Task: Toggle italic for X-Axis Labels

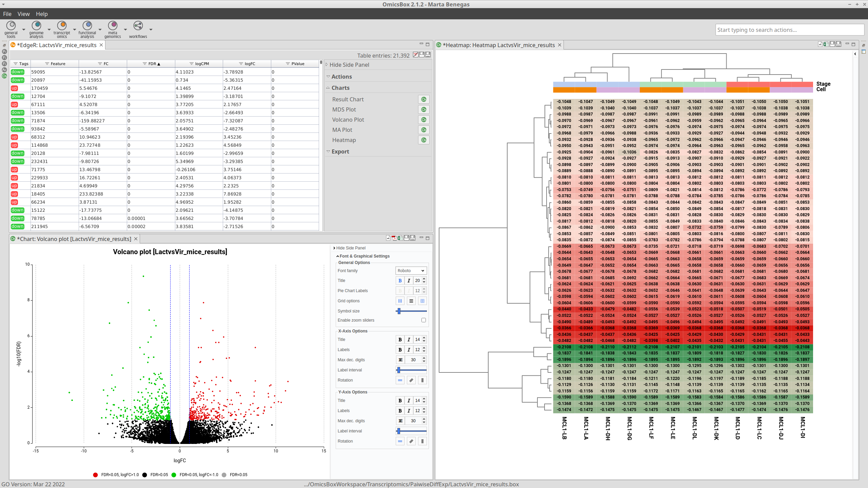Action: (409, 350)
